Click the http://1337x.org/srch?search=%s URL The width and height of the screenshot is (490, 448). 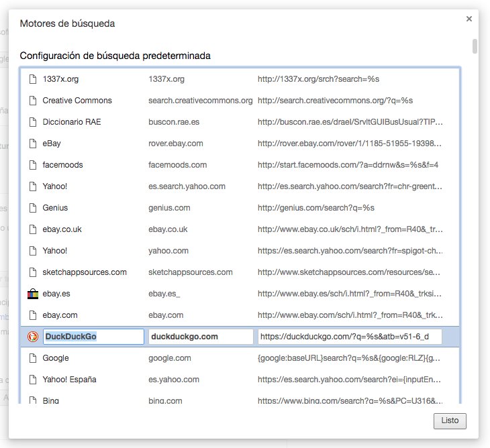(318, 79)
